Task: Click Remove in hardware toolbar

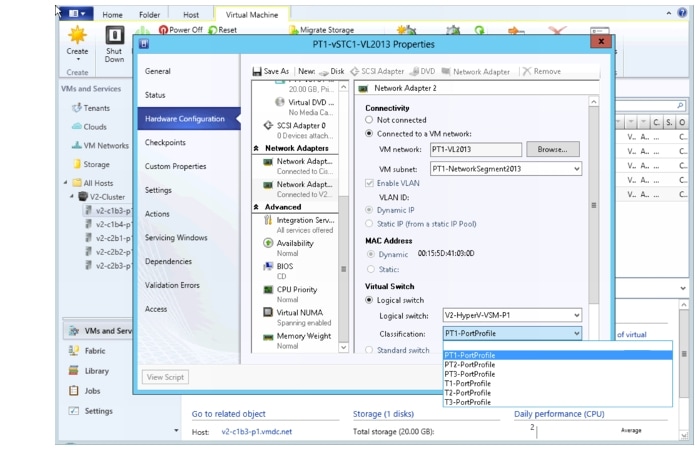Action: click(541, 71)
